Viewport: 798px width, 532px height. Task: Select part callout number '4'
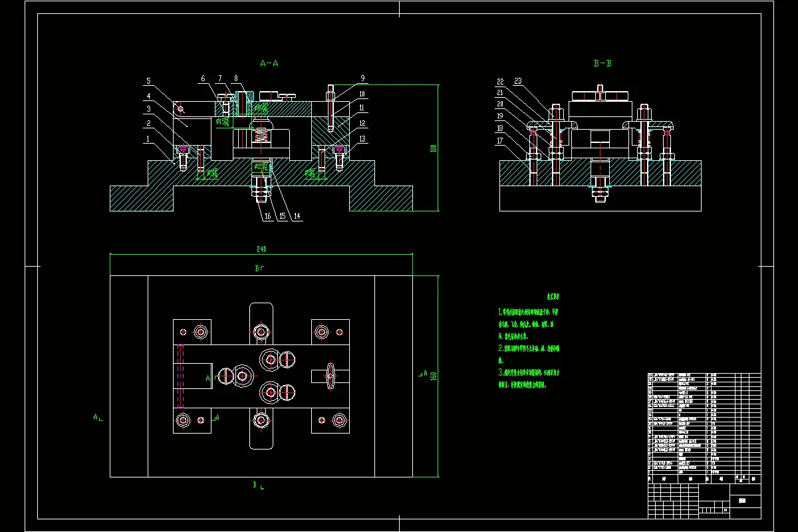149,95
